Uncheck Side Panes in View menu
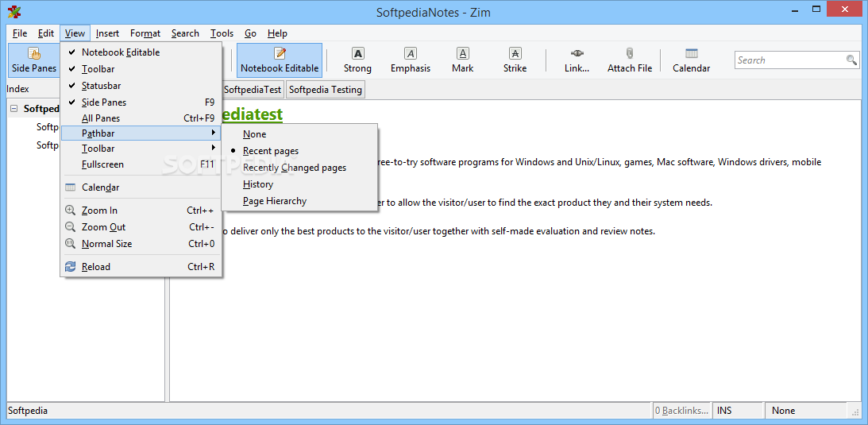The height and width of the screenshot is (425, 868). pyautogui.click(x=140, y=102)
